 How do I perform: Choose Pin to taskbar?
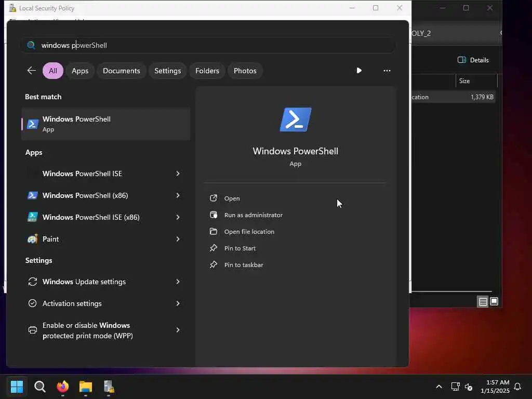point(244,265)
